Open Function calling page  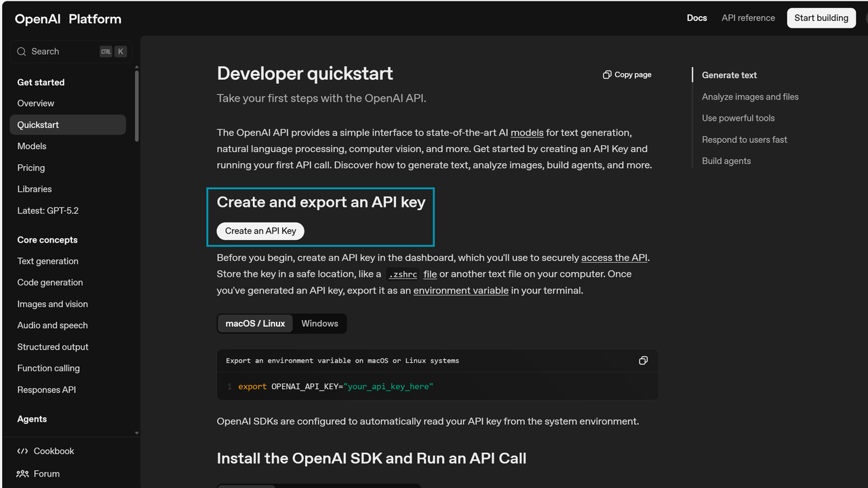(49, 368)
